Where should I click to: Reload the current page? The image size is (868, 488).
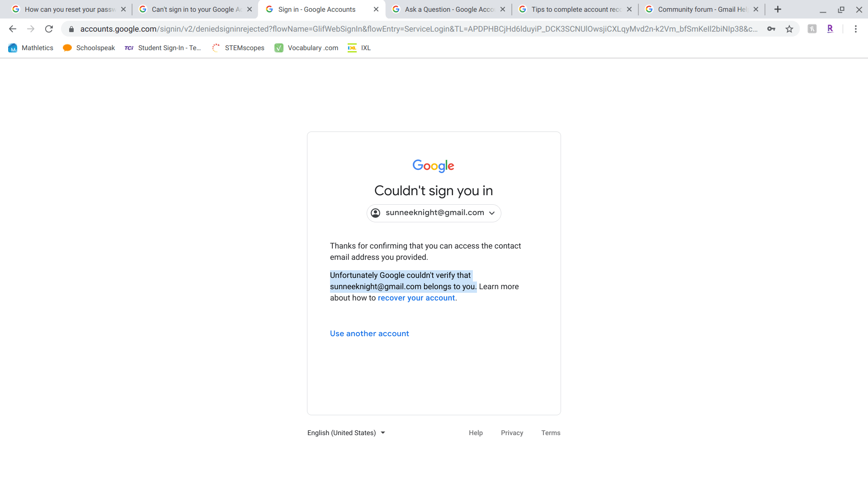tap(49, 29)
